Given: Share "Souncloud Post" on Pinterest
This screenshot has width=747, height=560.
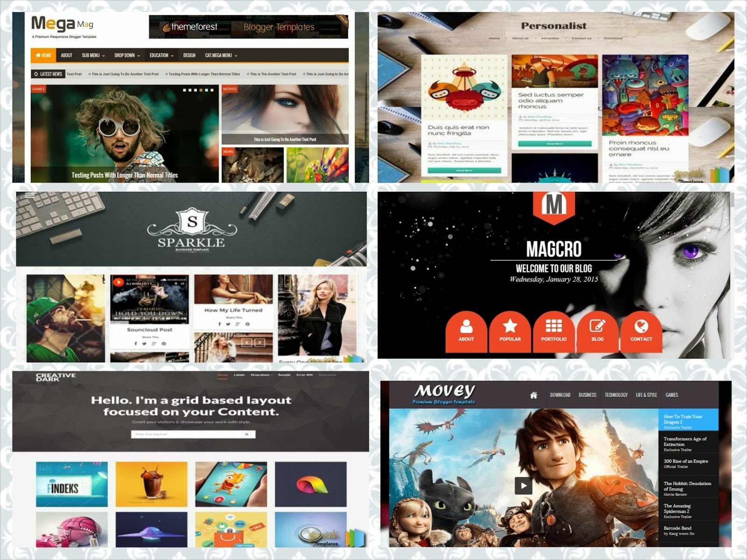Looking at the screenshot, I should pos(164,344).
